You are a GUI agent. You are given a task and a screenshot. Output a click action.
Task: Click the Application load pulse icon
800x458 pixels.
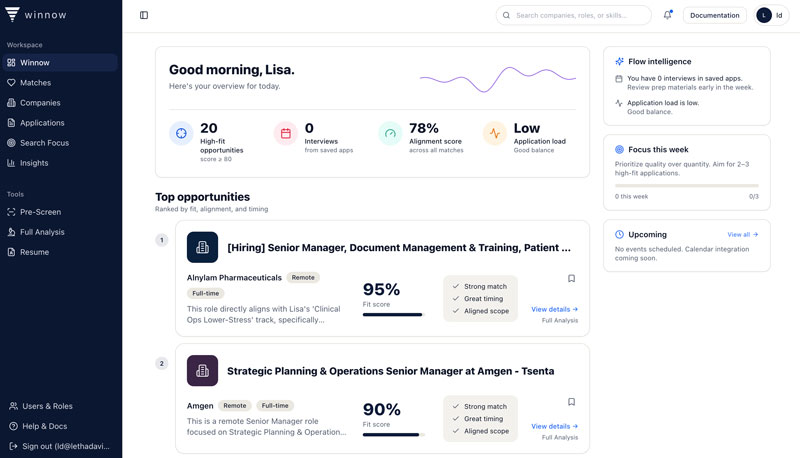(495, 133)
